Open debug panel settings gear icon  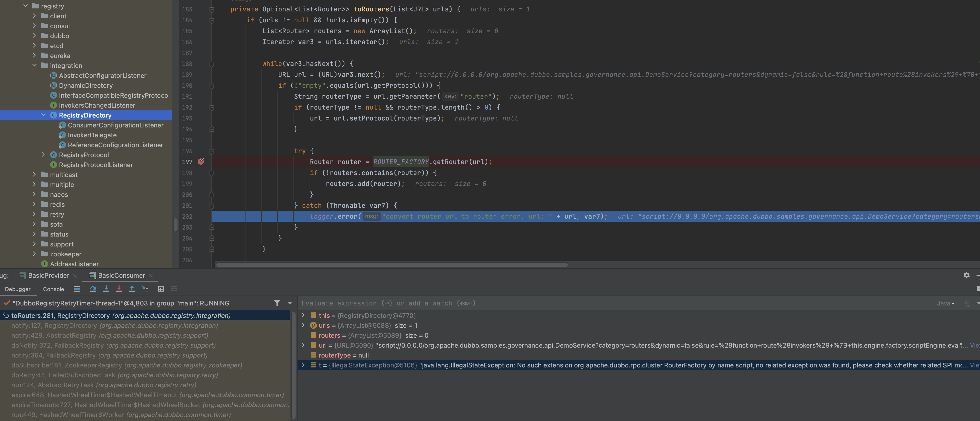(966, 275)
